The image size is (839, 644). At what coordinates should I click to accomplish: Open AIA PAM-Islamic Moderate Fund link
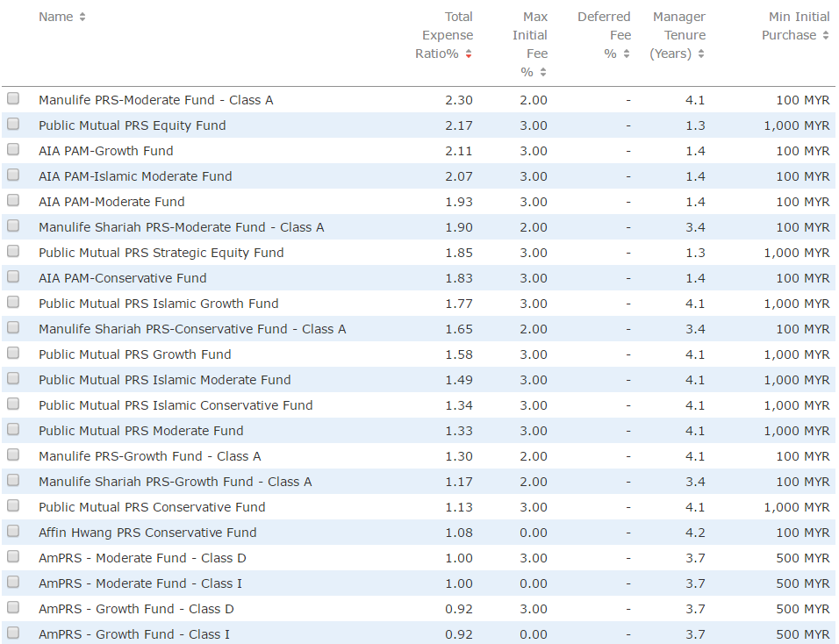[x=135, y=176]
